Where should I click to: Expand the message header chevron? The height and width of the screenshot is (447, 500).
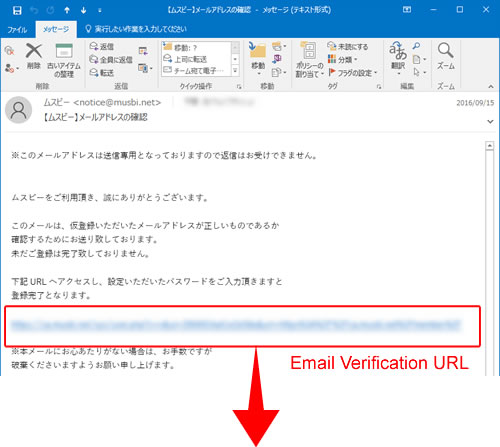(x=490, y=121)
